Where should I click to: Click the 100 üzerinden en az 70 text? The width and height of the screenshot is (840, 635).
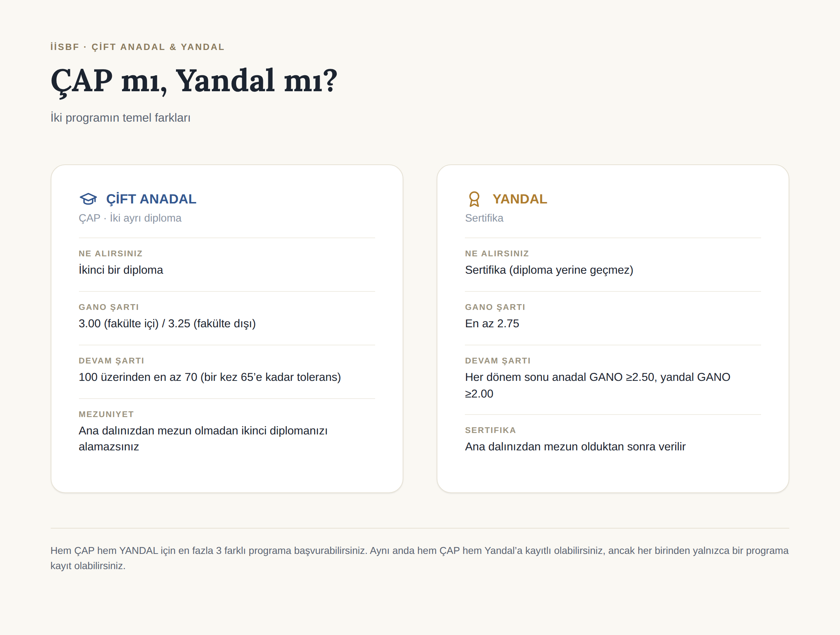(210, 377)
